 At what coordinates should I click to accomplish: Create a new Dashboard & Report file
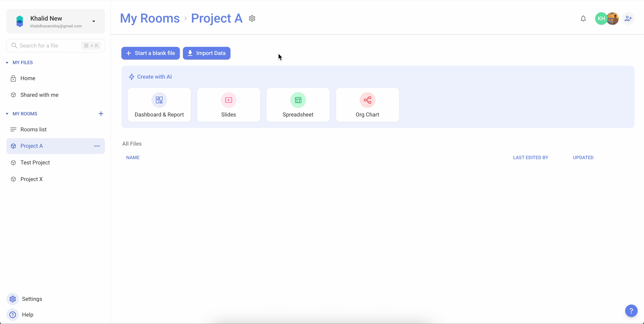coord(159,104)
